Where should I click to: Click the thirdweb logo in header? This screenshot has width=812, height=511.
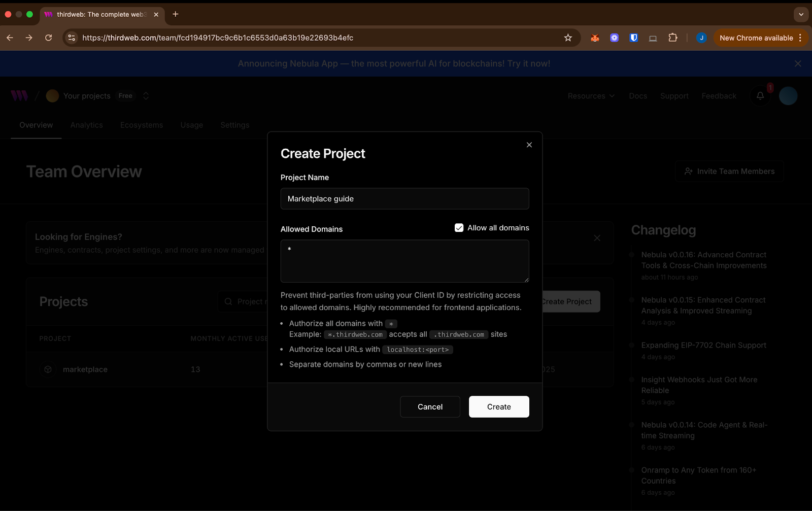(x=19, y=95)
